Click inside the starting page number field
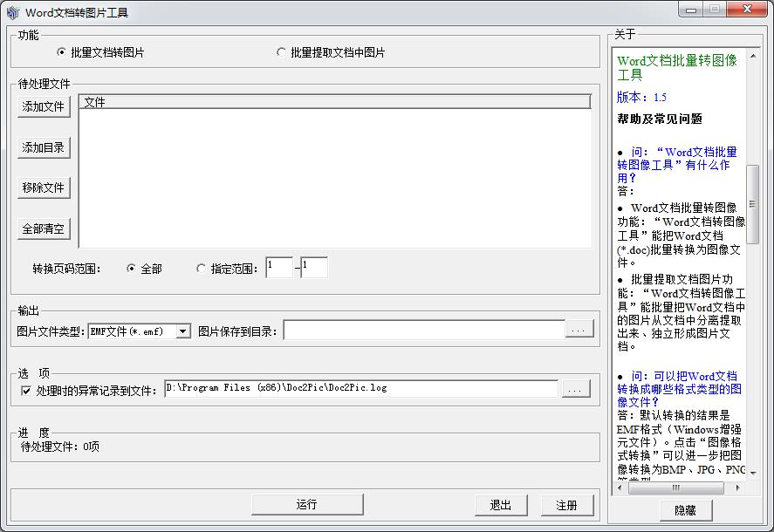Screen dimensions: 774x532 click(279, 268)
